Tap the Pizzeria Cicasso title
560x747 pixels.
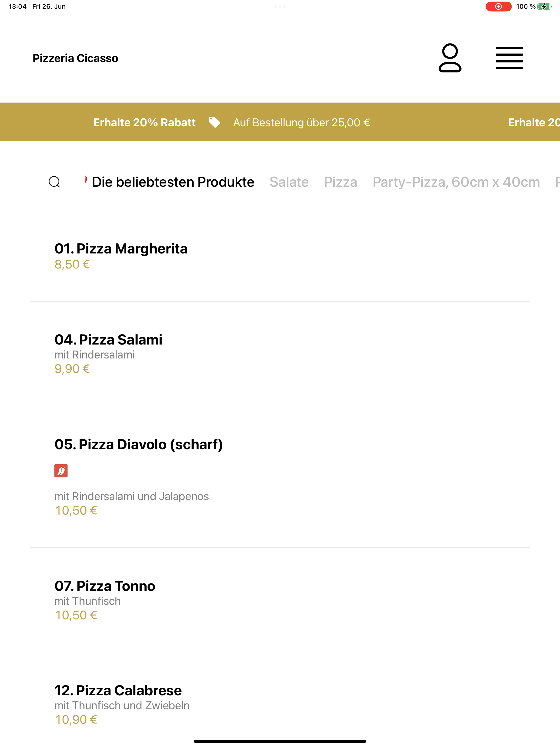75,58
